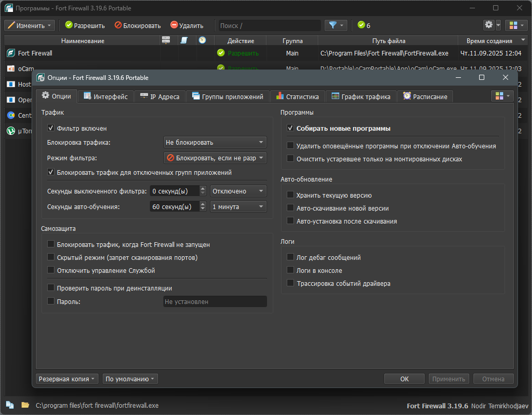Open the График трафика tab
This screenshot has width=532, height=415.
point(361,96)
